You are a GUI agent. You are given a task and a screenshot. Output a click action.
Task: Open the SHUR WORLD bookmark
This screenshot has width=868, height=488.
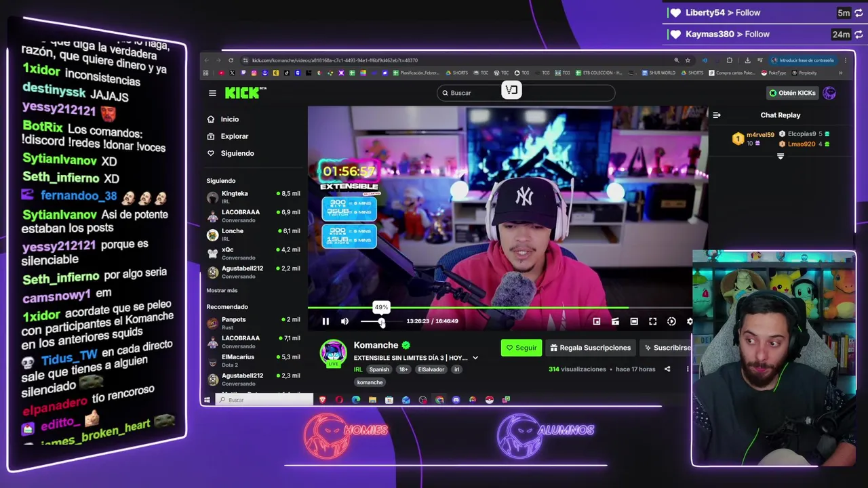[x=658, y=73]
